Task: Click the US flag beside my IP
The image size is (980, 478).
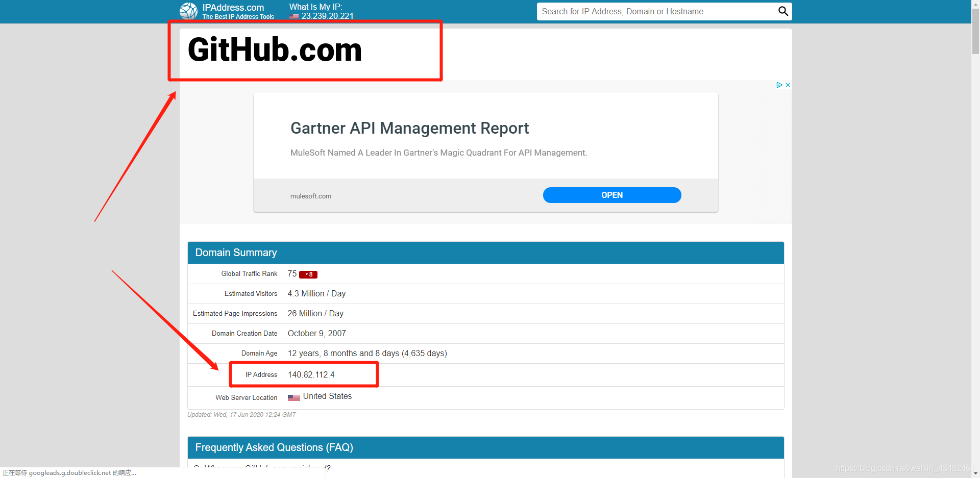Action: [x=294, y=16]
